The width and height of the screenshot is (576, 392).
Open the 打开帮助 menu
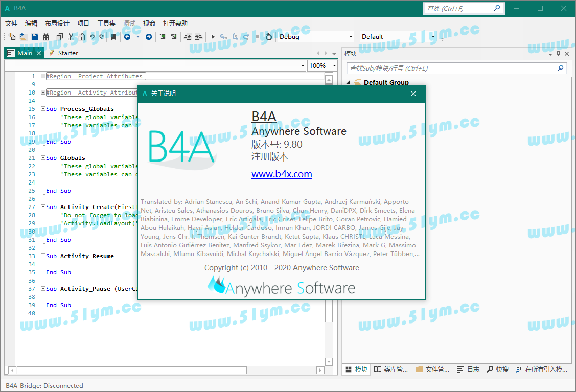click(x=175, y=23)
